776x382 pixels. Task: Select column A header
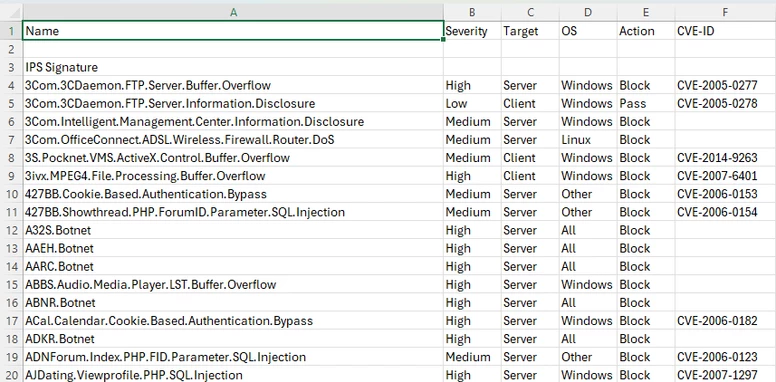(x=233, y=12)
